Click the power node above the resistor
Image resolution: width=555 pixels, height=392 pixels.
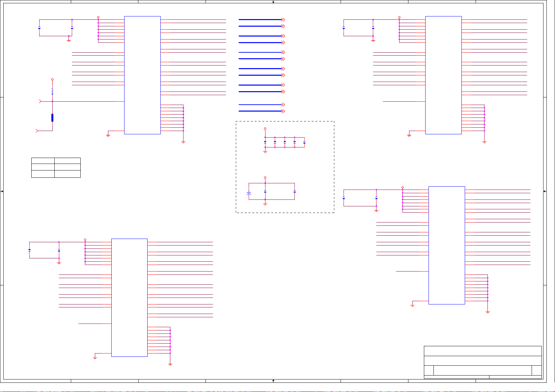pyautogui.click(x=52, y=80)
